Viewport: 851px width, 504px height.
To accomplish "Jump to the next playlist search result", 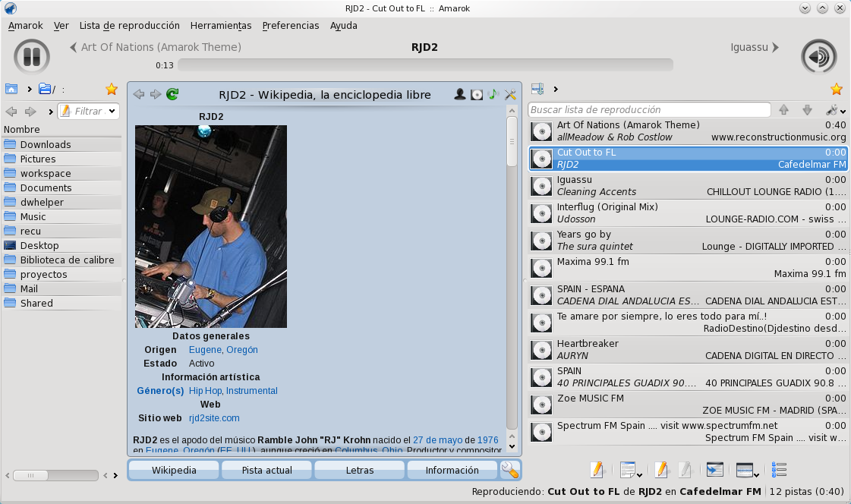I will [x=807, y=109].
